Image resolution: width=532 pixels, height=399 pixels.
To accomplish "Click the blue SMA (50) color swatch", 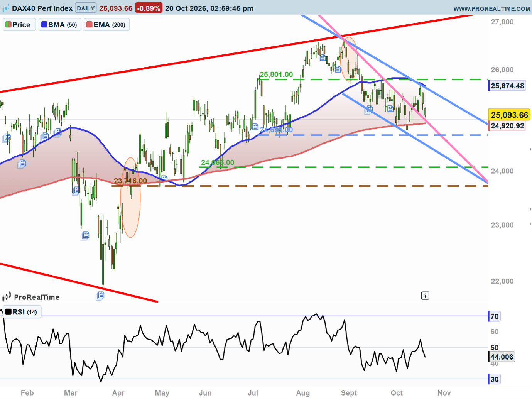I will (44, 25).
